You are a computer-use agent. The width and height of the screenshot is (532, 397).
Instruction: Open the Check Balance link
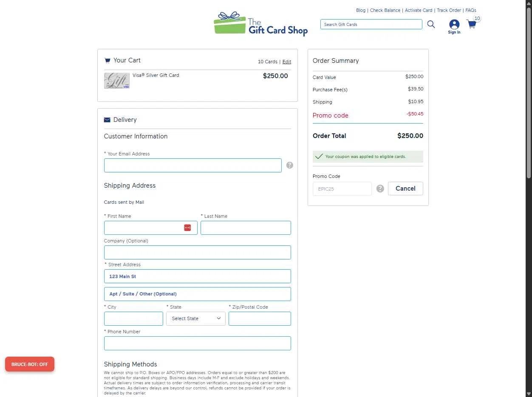click(385, 10)
